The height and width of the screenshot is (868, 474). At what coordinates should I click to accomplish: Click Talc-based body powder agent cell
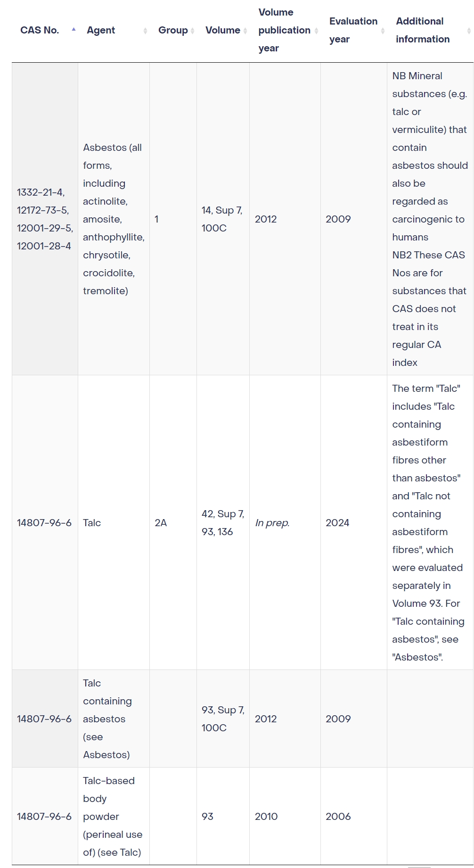pos(114,817)
